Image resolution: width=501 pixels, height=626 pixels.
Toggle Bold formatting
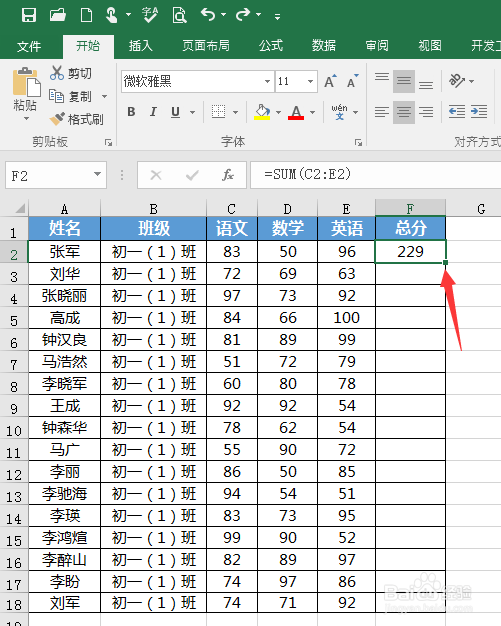[131, 112]
